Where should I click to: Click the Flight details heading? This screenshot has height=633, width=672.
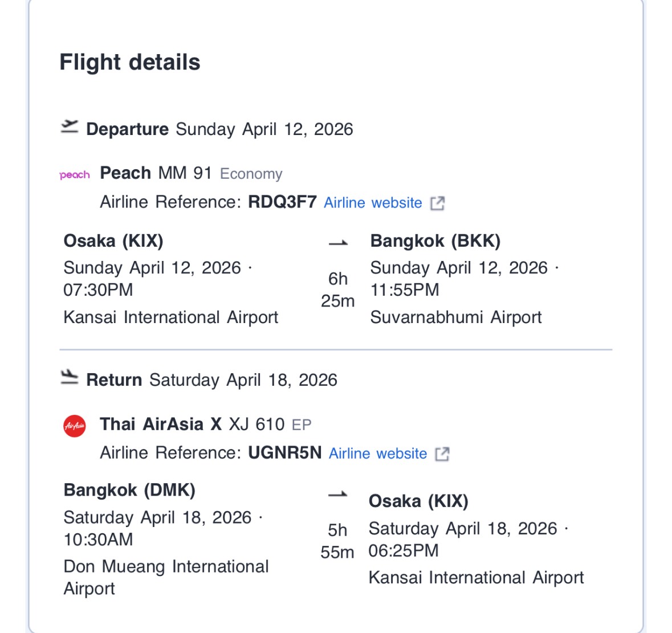pos(130,62)
